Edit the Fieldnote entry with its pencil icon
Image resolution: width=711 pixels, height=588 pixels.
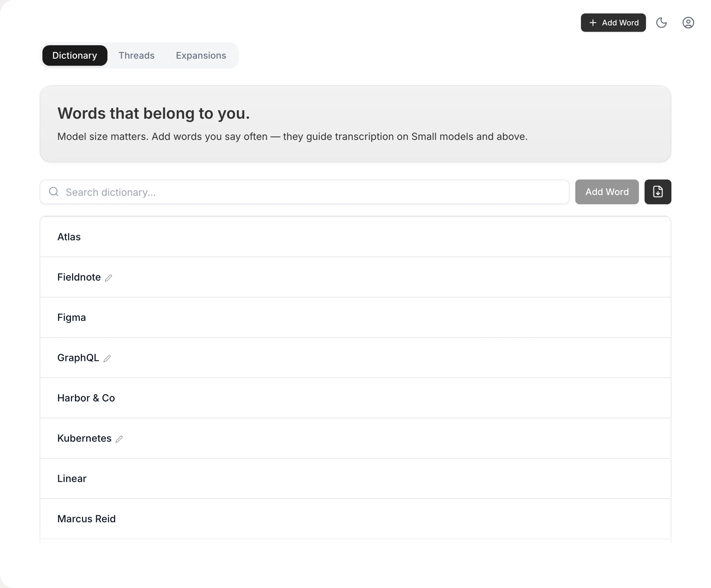coord(108,278)
